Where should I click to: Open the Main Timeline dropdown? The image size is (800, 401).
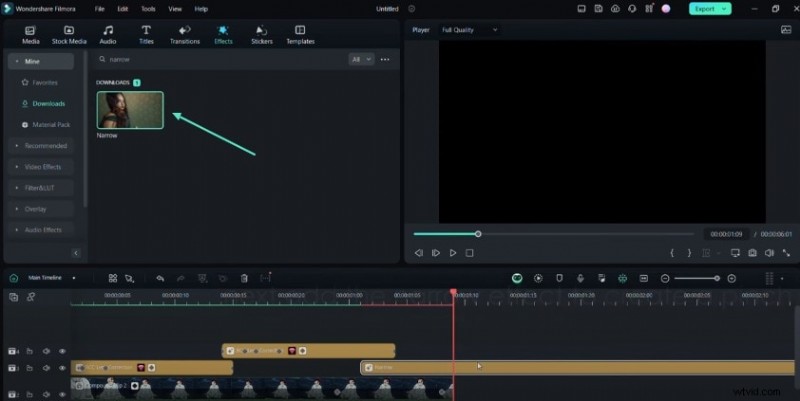click(x=52, y=278)
